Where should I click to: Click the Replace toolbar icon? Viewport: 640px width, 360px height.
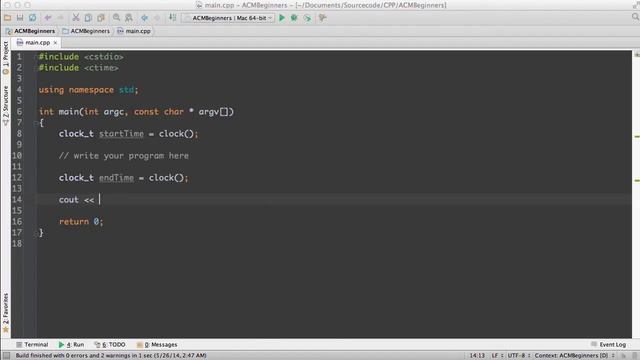[129, 18]
